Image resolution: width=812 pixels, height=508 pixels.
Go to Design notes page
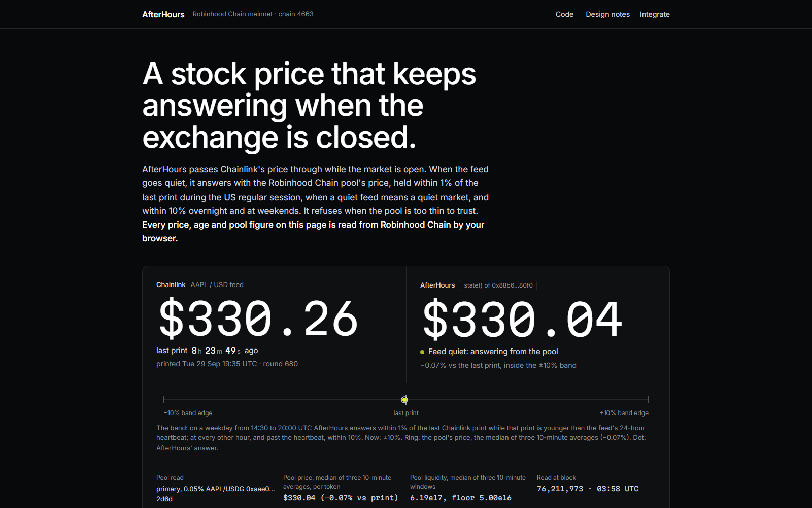607,14
